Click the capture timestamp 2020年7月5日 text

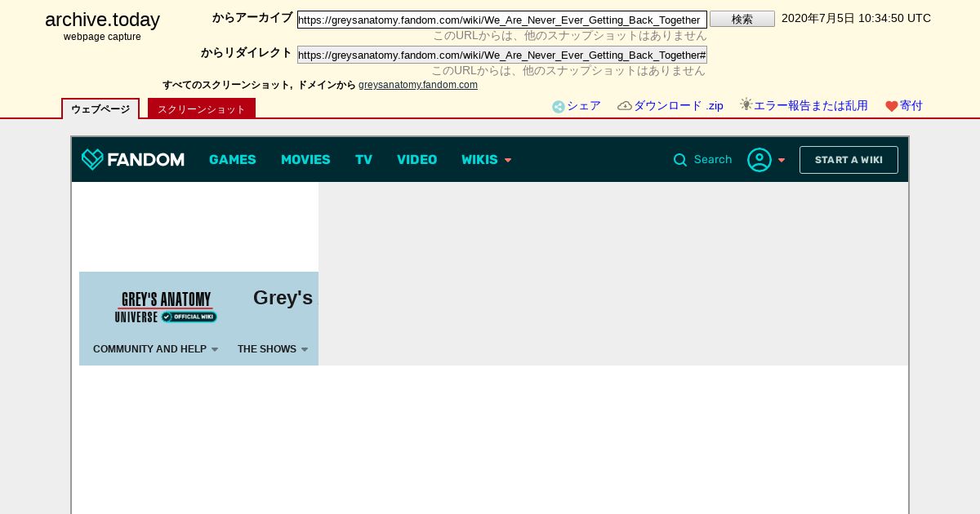856,18
